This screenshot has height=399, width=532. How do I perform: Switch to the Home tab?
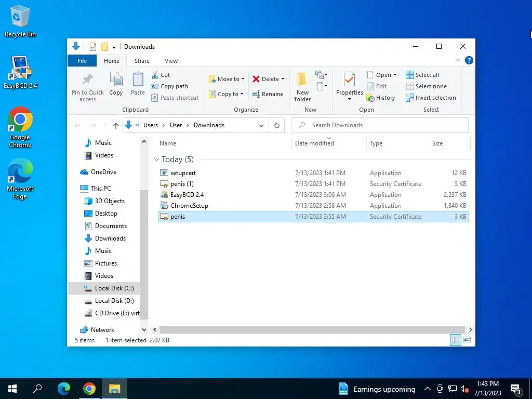click(x=112, y=61)
